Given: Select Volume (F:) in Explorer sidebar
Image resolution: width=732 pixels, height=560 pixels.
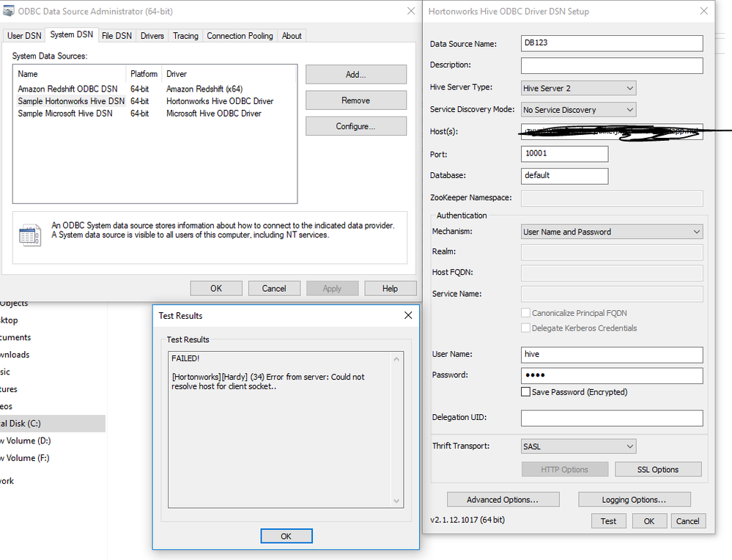Looking at the screenshot, I should click(25, 458).
